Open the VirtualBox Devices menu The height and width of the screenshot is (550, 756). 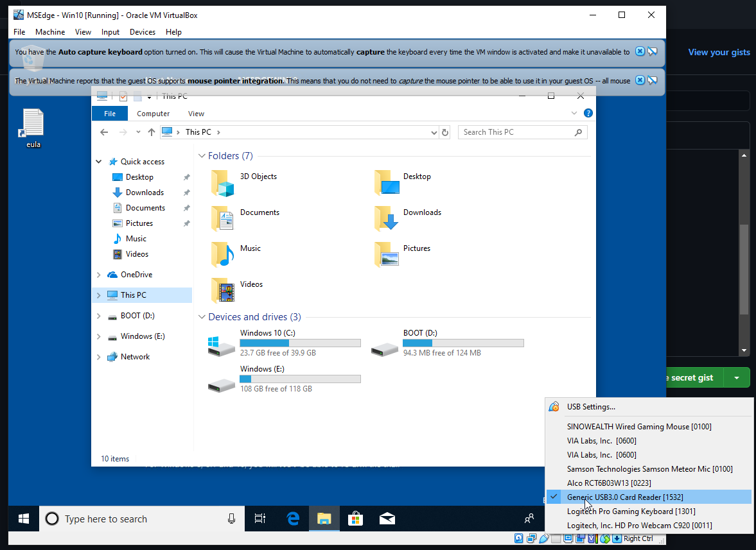tap(142, 32)
